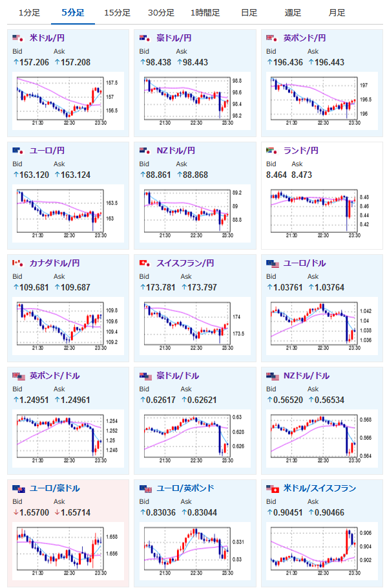The width and height of the screenshot is (387, 588).
Task: Open the 日足 daily chart tab
Action: [249, 13]
